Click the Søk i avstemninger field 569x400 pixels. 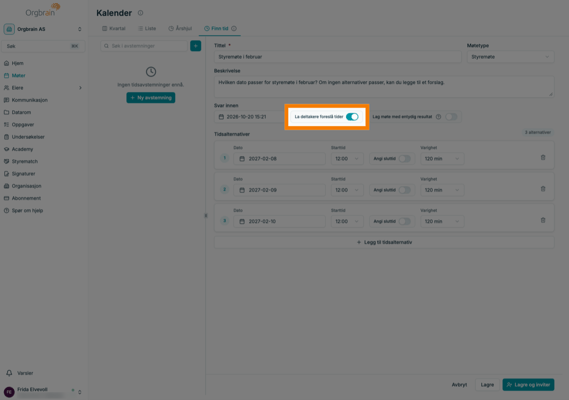pos(144,46)
